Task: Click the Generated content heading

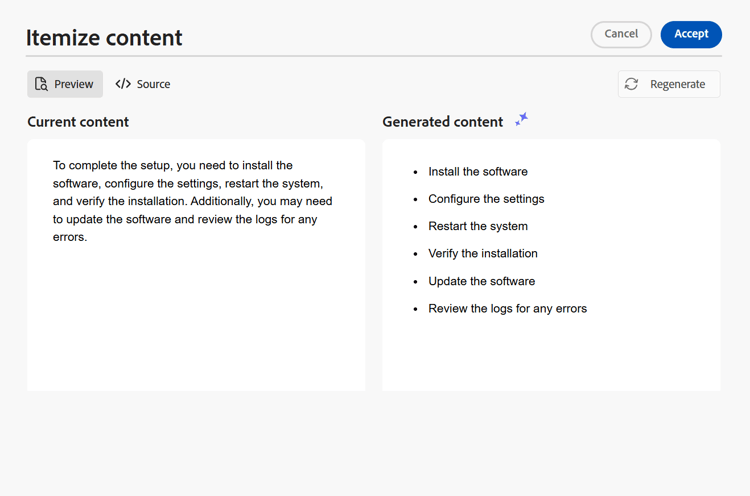Action: click(442, 122)
